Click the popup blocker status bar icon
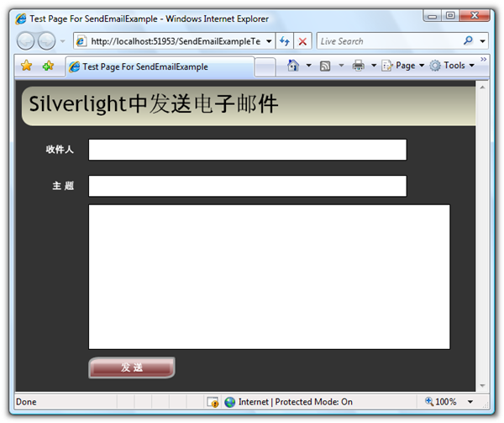504x423 pixels. point(213,402)
